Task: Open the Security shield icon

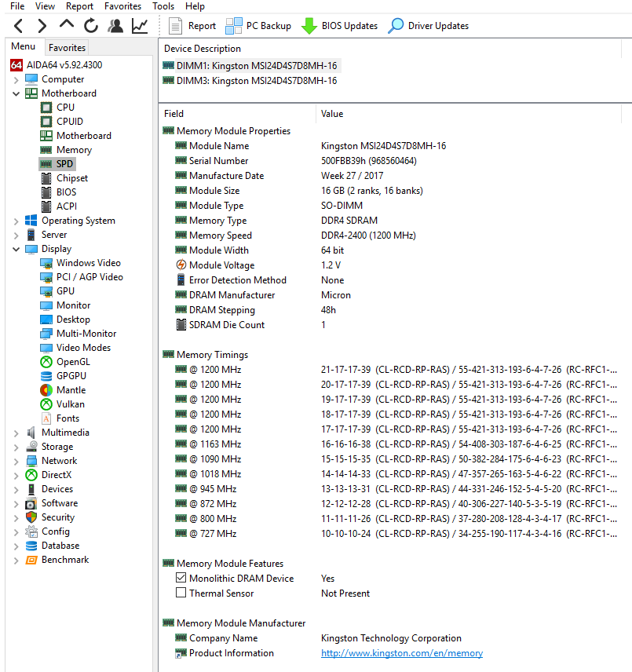Action: tap(31, 517)
